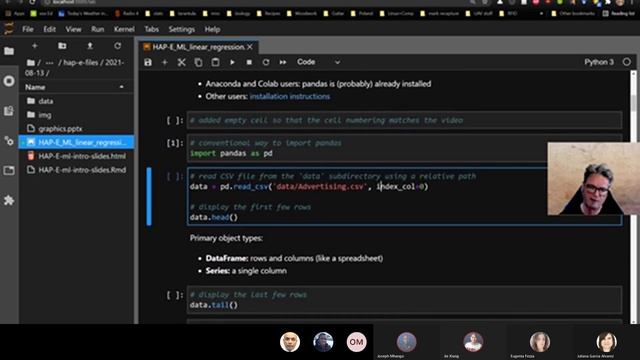Restart kernel and run all cells via the fast-forward icon
This screenshot has height=360, width=640.
pyautogui.click(x=282, y=62)
